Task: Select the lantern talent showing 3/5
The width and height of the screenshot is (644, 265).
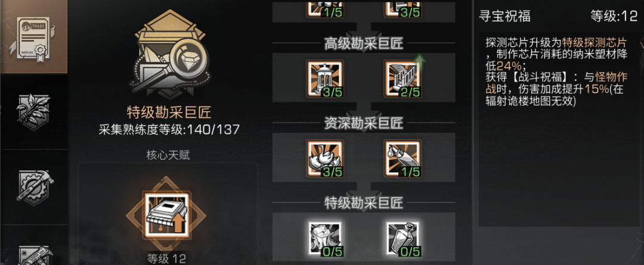Action: click(x=324, y=79)
